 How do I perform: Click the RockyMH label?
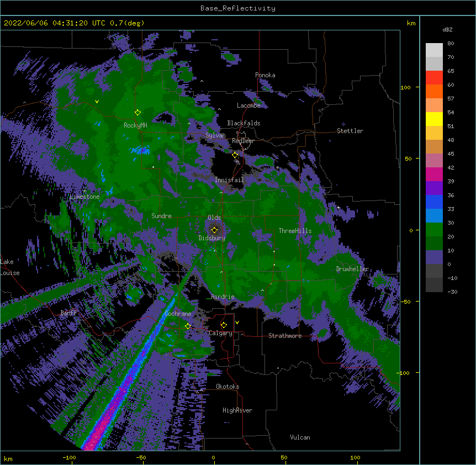[x=135, y=125]
